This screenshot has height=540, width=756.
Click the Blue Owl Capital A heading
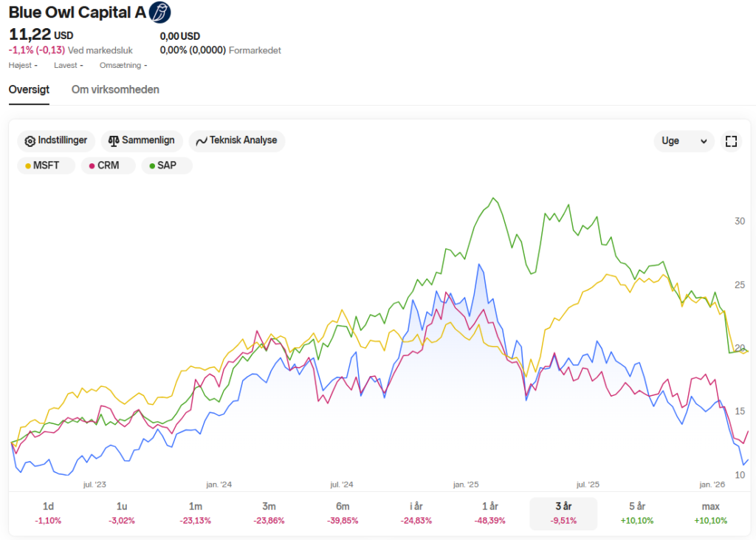pos(77,13)
